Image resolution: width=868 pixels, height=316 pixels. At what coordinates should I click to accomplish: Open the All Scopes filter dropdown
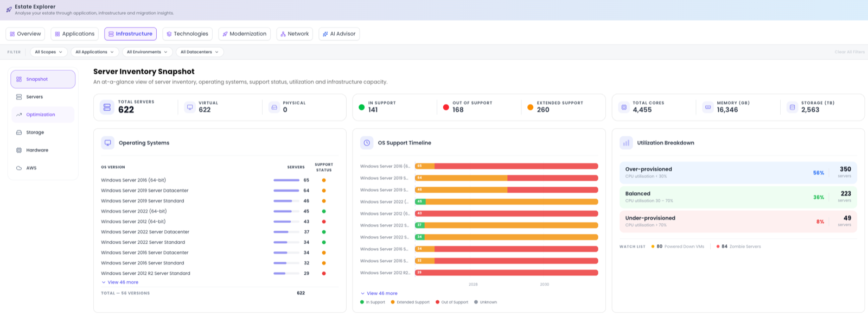tap(48, 52)
